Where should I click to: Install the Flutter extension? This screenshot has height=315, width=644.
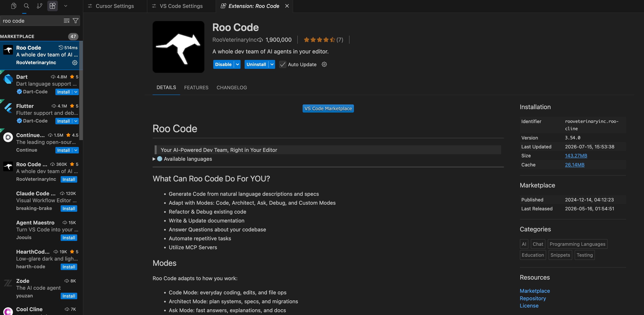point(63,121)
